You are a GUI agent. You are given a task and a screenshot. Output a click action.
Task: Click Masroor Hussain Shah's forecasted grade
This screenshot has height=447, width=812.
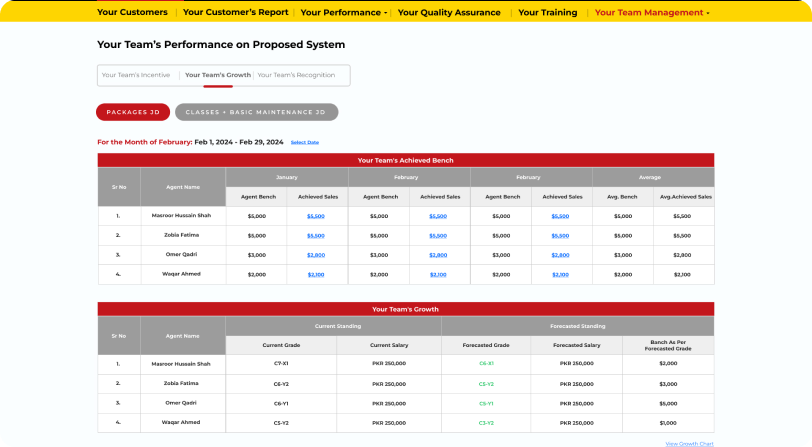(486, 364)
